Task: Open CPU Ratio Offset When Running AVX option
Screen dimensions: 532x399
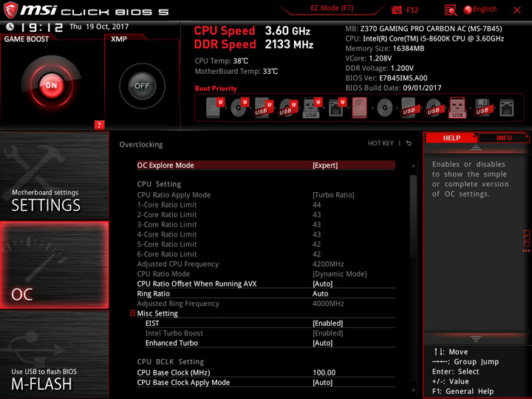Action: [x=266, y=284]
